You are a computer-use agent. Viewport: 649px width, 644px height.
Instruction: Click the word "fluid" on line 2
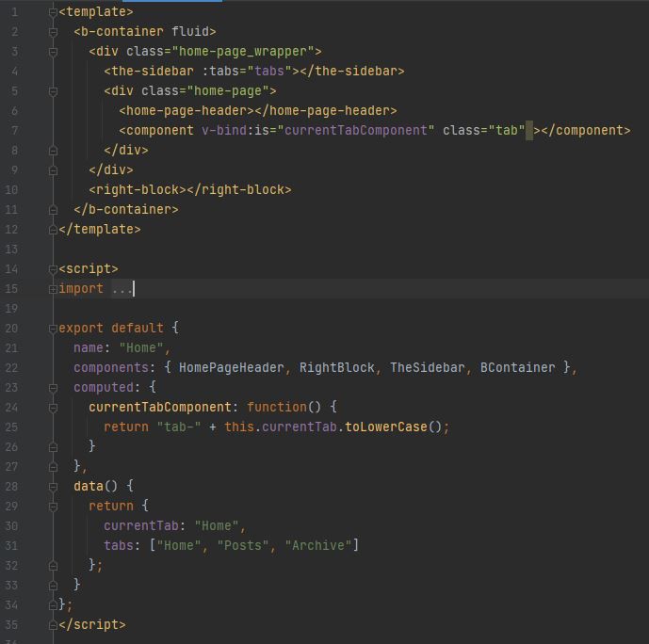click(x=190, y=31)
